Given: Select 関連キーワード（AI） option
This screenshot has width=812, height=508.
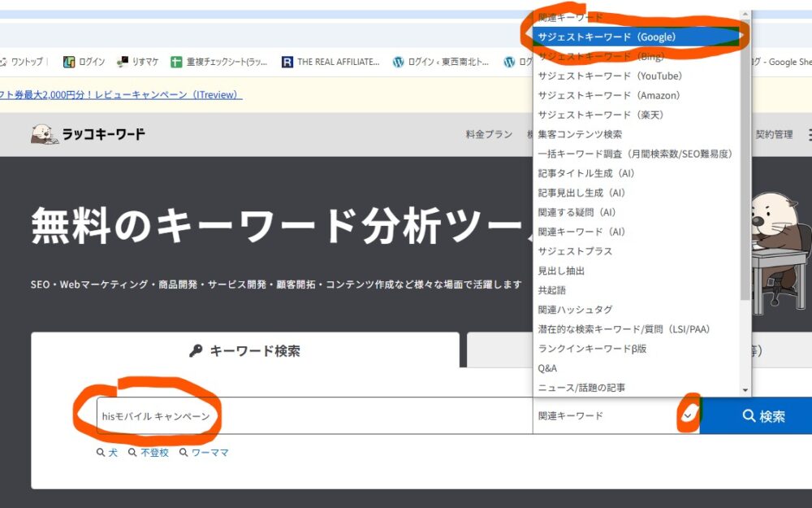Looking at the screenshot, I should 637,232.
